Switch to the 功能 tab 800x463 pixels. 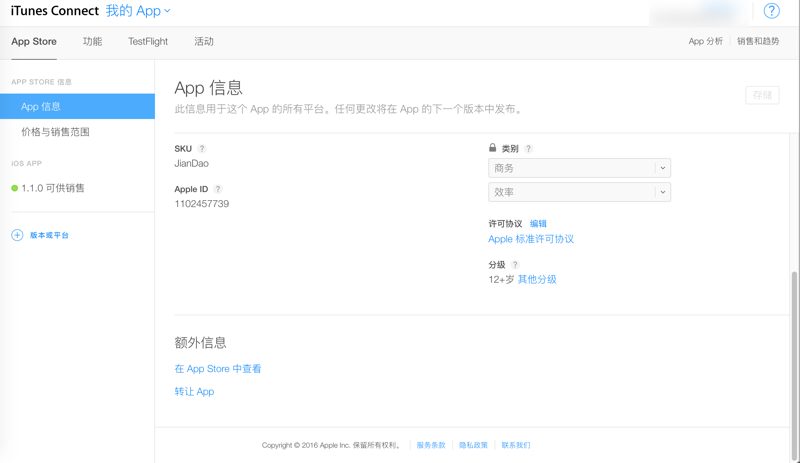92,41
